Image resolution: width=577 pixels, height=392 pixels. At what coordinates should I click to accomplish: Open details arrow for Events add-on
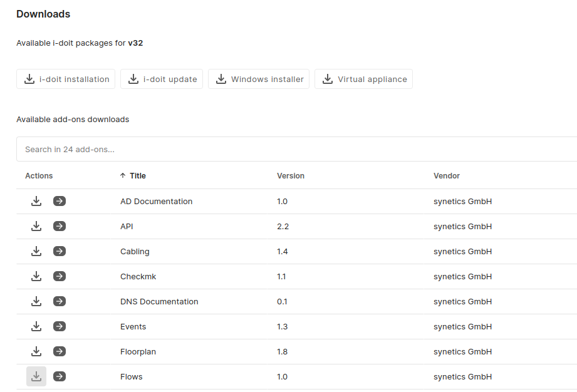point(60,326)
